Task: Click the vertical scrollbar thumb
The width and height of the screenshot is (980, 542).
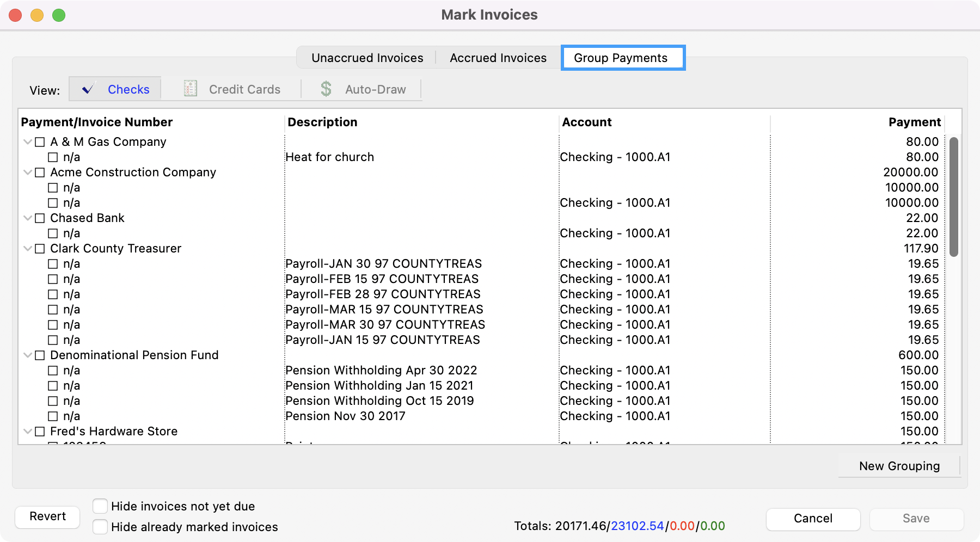Action: click(x=953, y=196)
